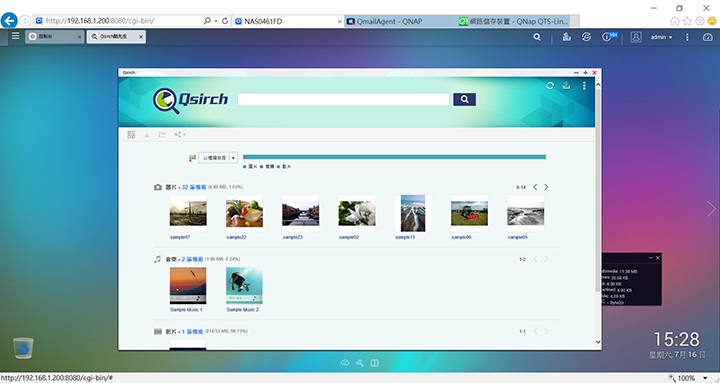Click the file type distribution bar
This screenshot has height=383, width=720.
[394, 157]
